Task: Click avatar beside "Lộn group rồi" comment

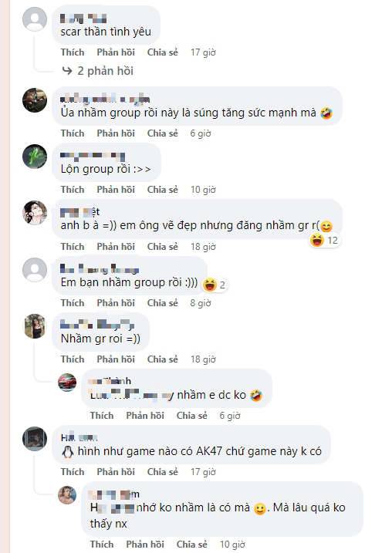Action: click(35, 157)
